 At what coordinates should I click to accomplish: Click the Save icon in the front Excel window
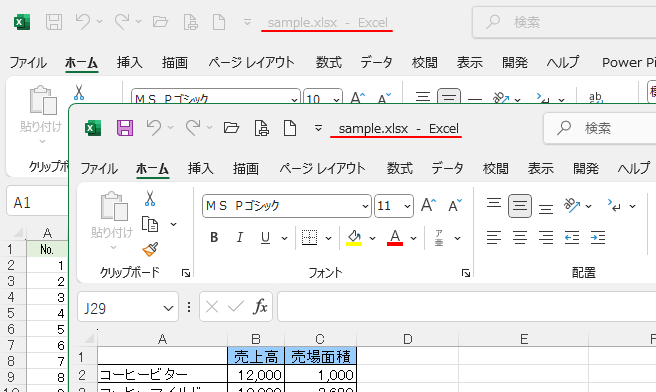click(125, 128)
